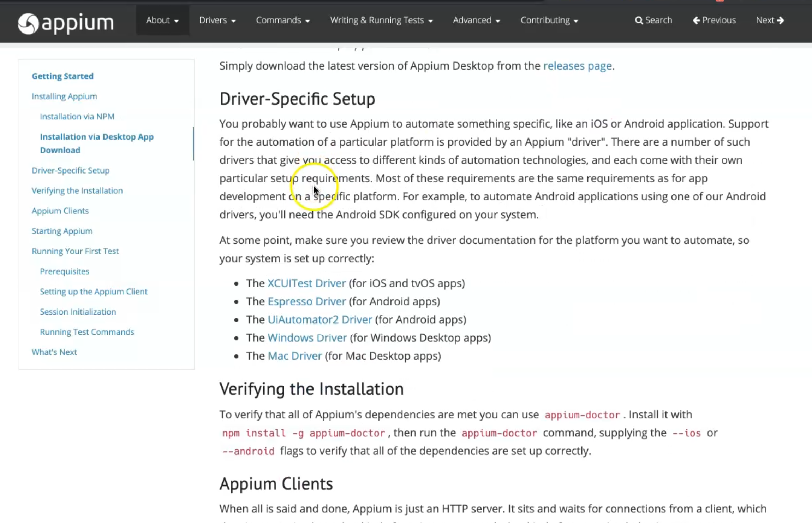
Task: Click the --ios flag code text
Action: 687,433
